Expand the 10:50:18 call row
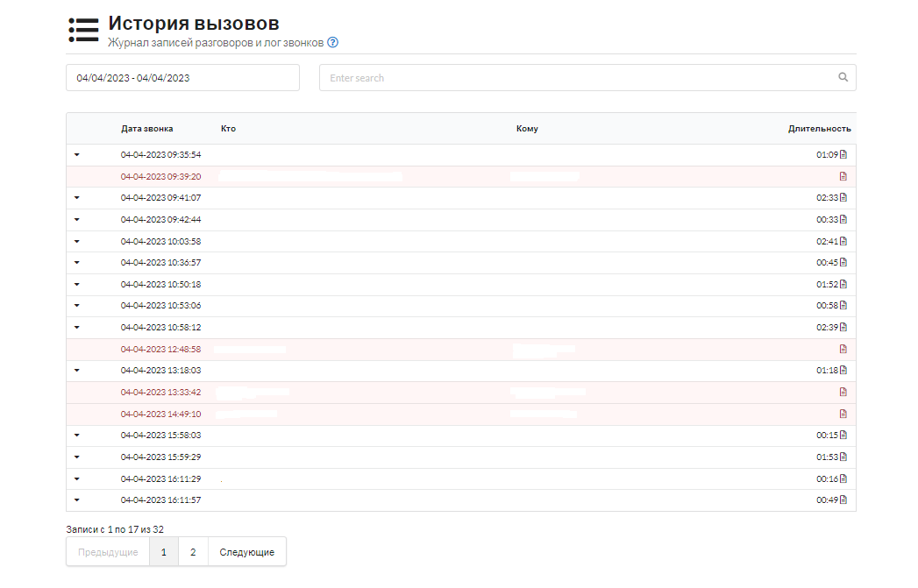The image size is (918, 588). (76, 284)
